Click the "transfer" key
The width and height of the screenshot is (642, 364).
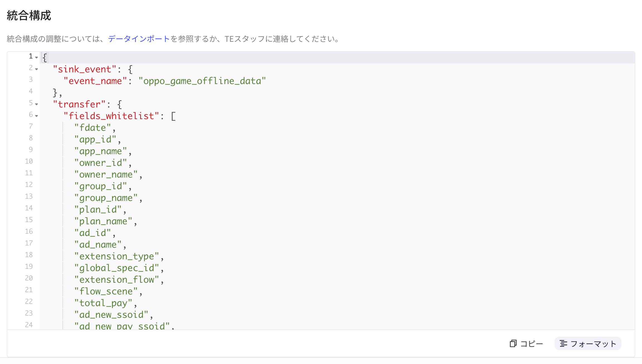click(79, 104)
